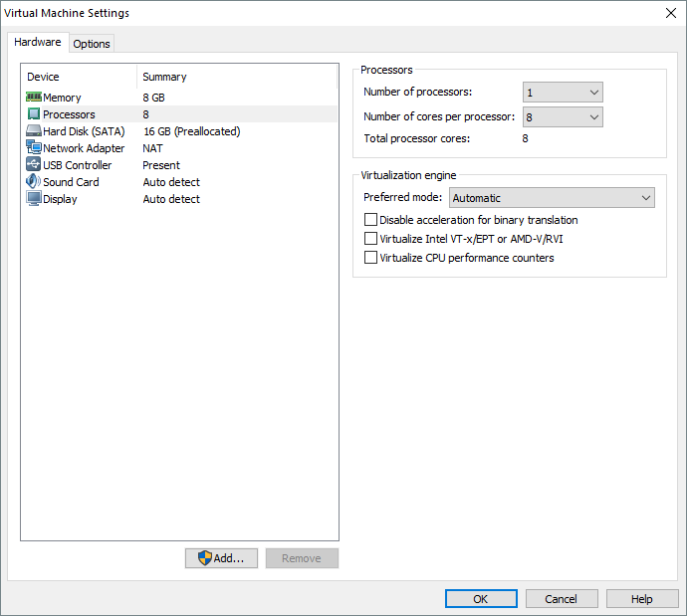This screenshot has width=687, height=616.
Task: Open the Number of processors dropdown
Action: click(563, 93)
